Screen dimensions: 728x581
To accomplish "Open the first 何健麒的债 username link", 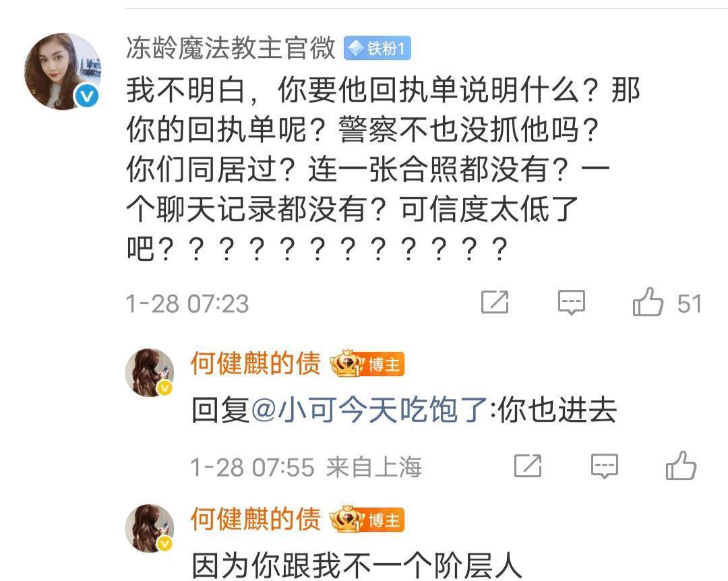I will [x=255, y=364].
